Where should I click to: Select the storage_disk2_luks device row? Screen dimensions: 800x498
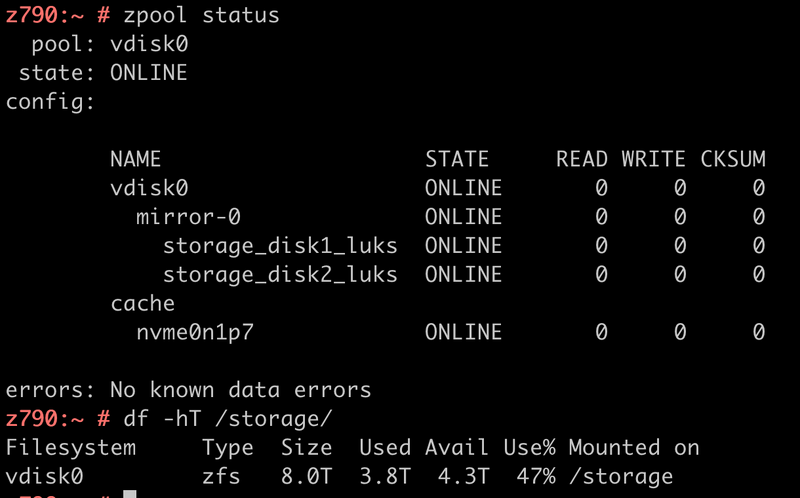pos(280,274)
